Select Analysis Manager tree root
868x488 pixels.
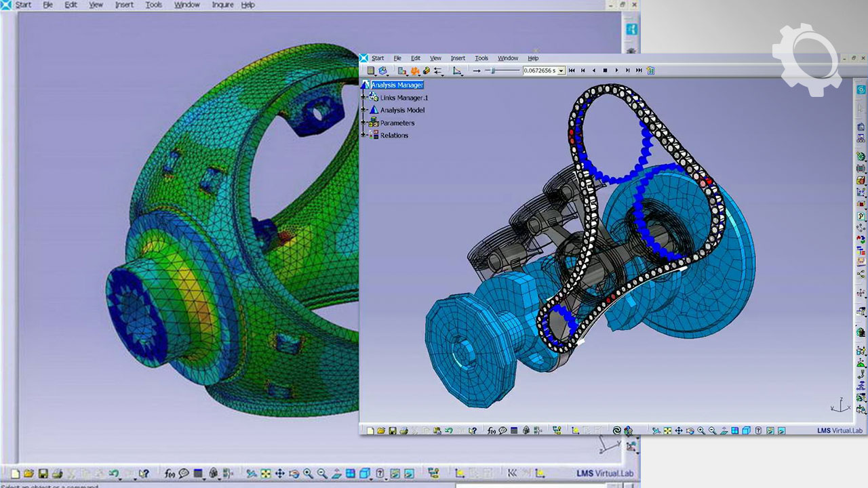tap(397, 85)
